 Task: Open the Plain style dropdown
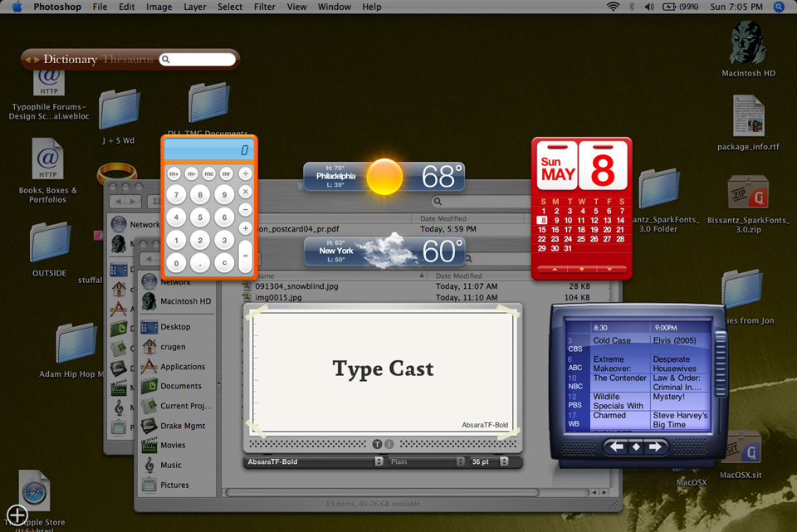click(x=426, y=461)
